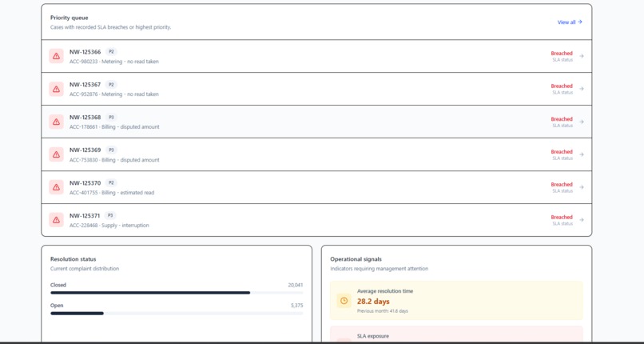This screenshot has height=344, width=644.
Task: Click Breached status on NW-125369 row
Action: (x=562, y=152)
